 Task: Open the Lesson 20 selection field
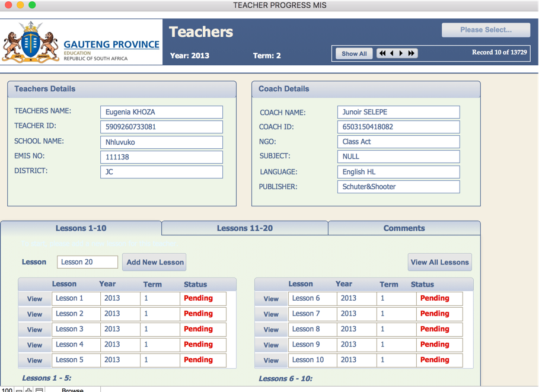tap(88, 262)
